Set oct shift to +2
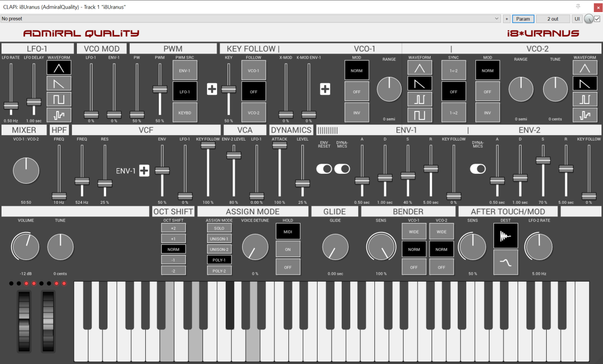Image resolution: width=603 pixels, height=364 pixels. pyautogui.click(x=173, y=228)
